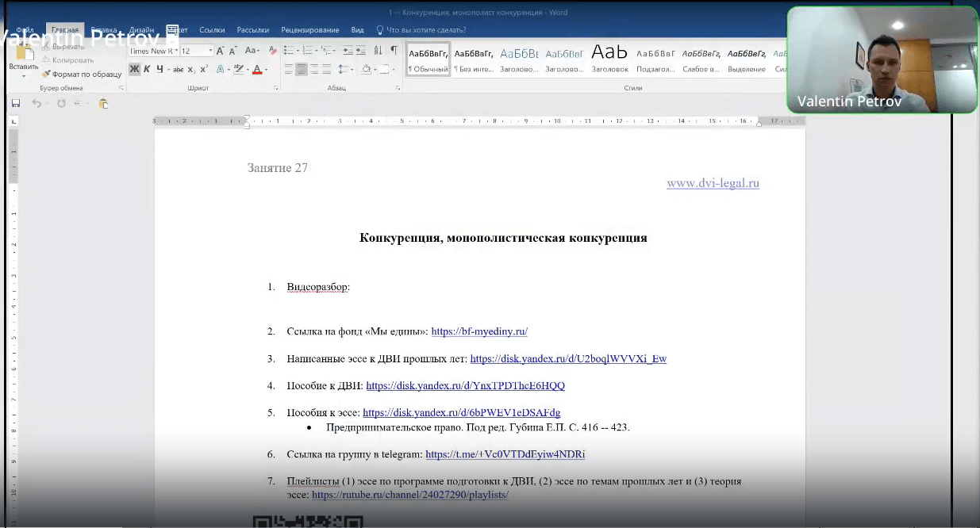Pick a highlight color from the highlighter swatch
The width and height of the screenshot is (980, 528).
coord(238,70)
